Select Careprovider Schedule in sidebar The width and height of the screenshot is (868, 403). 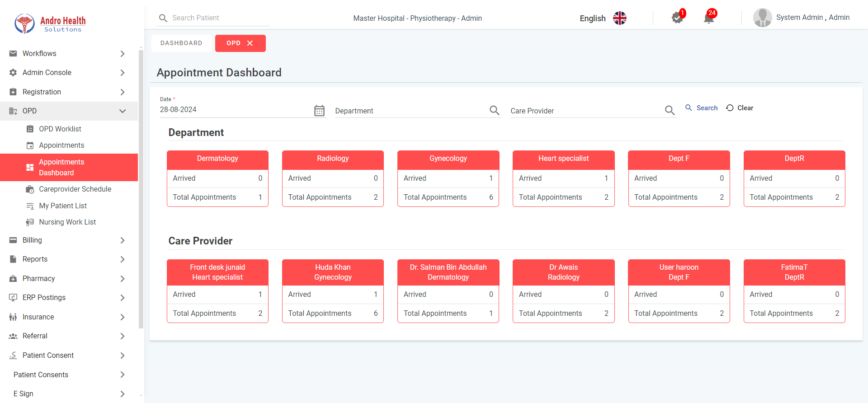pos(75,189)
